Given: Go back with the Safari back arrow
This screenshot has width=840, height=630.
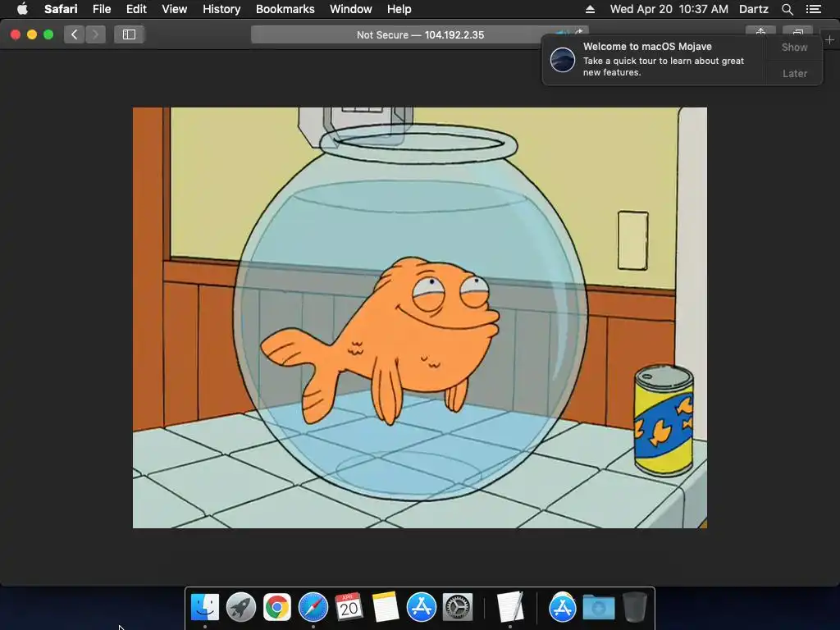Looking at the screenshot, I should (x=75, y=34).
